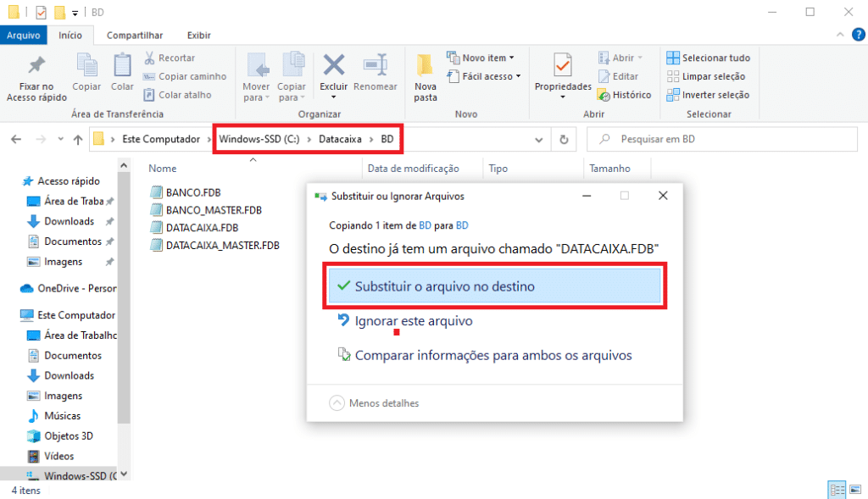Click the Excluir red X icon

click(334, 67)
